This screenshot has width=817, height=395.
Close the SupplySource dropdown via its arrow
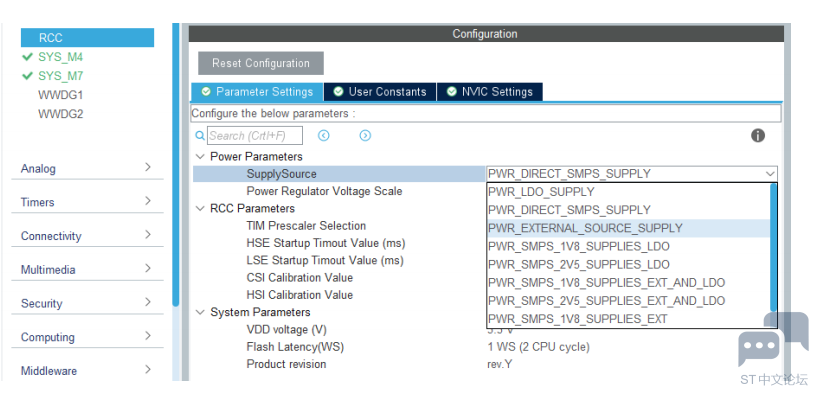770,174
